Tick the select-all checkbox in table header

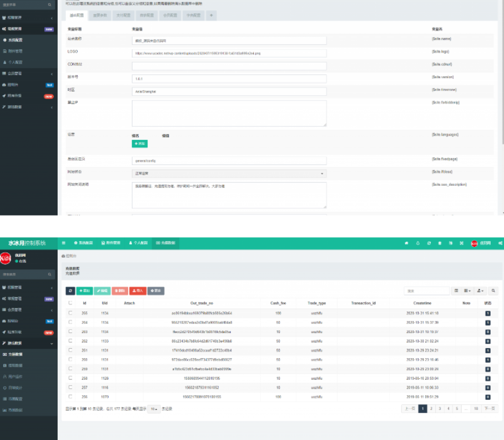click(70, 303)
